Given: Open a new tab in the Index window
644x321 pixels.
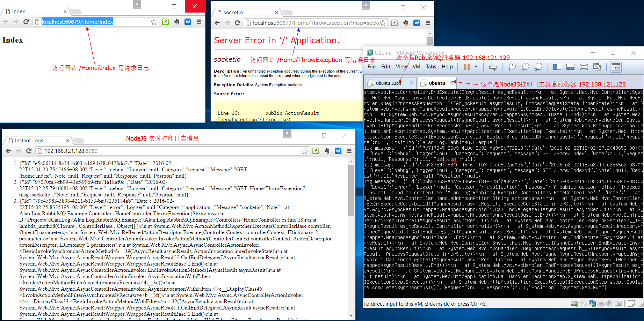Looking at the screenshot, I should pos(76,12).
